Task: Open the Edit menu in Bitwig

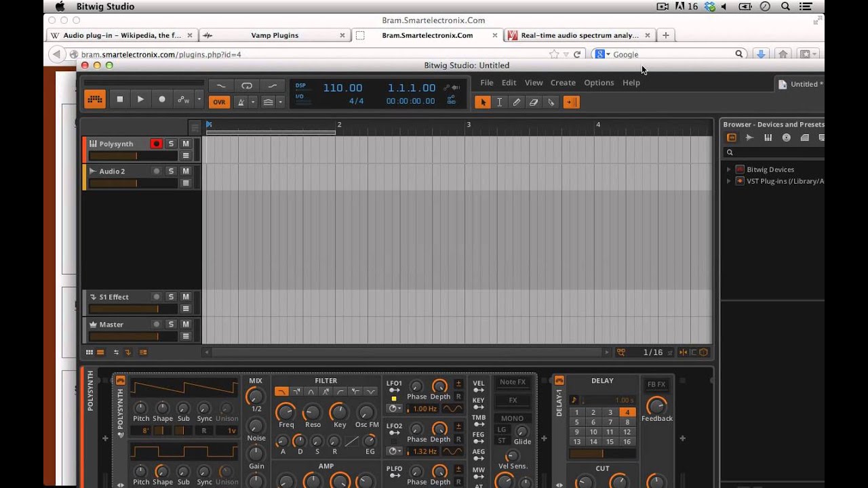Action: (x=509, y=83)
